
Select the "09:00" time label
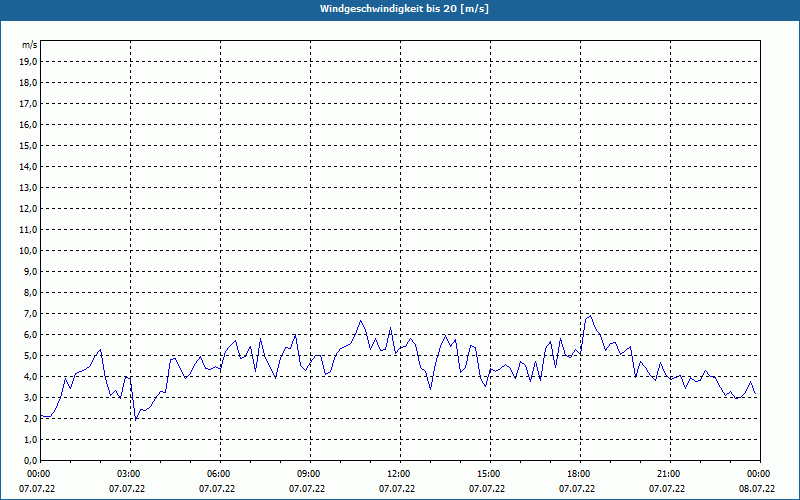tap(310, 474)
